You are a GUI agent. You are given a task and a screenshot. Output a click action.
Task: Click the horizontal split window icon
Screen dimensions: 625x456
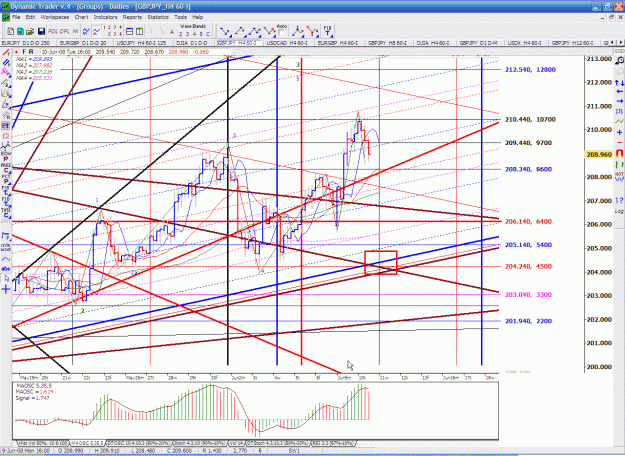coord(130,31)
